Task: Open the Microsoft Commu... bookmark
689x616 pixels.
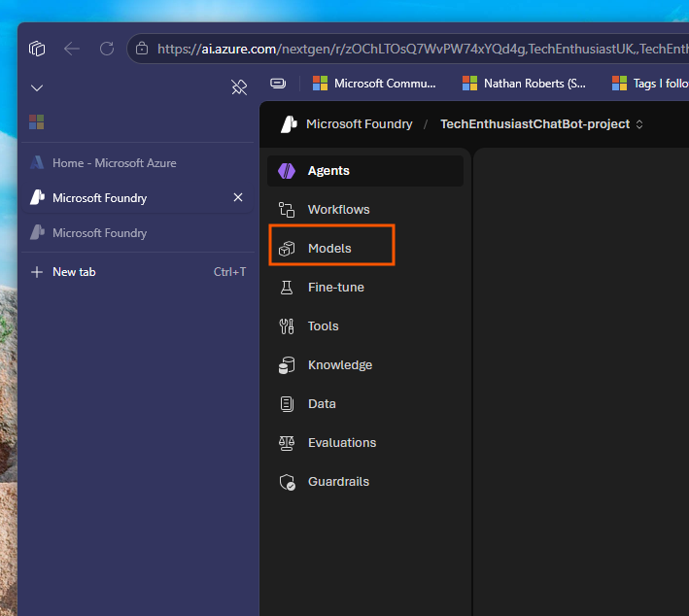Action: pyautogui.click(x=374, y=83)
